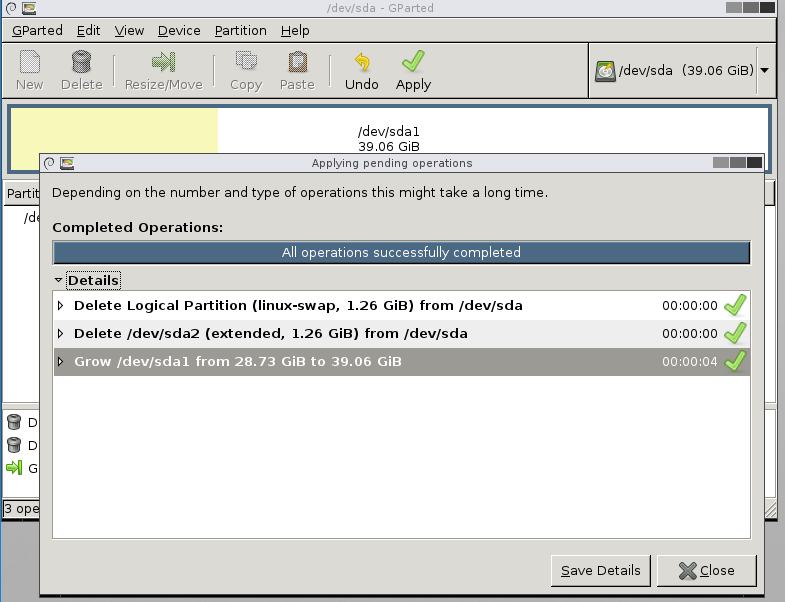Select the Resize/Move toolbar icon
Viewport: 785px width, 602px height.
[x=164, y=62]
